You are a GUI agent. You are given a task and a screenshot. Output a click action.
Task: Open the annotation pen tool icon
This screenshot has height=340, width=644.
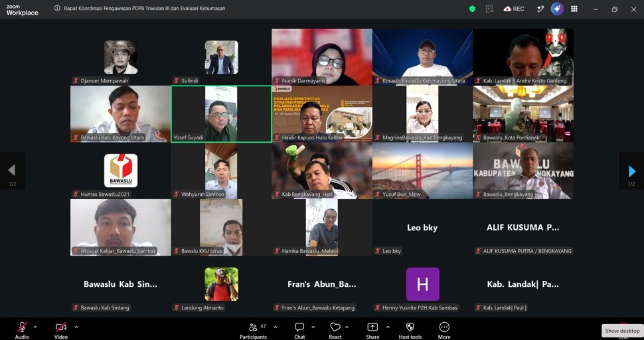[x=540, y=9]
